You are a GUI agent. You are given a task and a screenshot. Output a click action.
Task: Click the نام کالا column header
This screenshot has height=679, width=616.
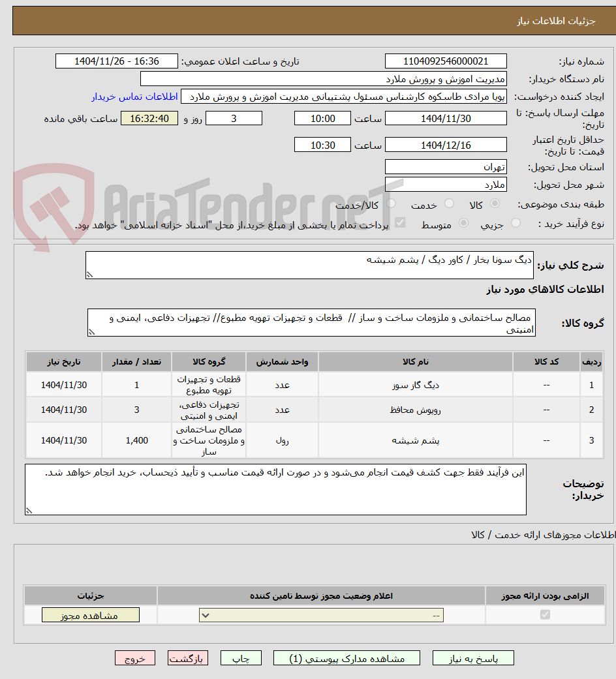pyautogui.click(x=416, y=361)
